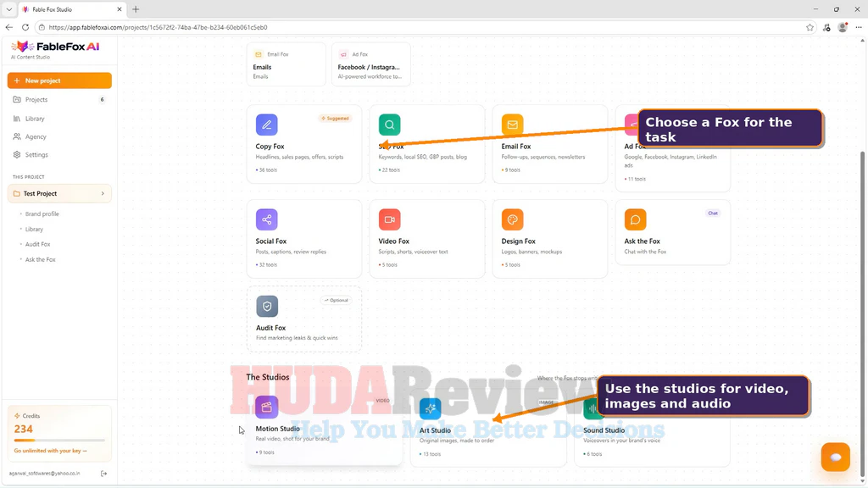Open the Facebook / Instagra... recent card

371,64
